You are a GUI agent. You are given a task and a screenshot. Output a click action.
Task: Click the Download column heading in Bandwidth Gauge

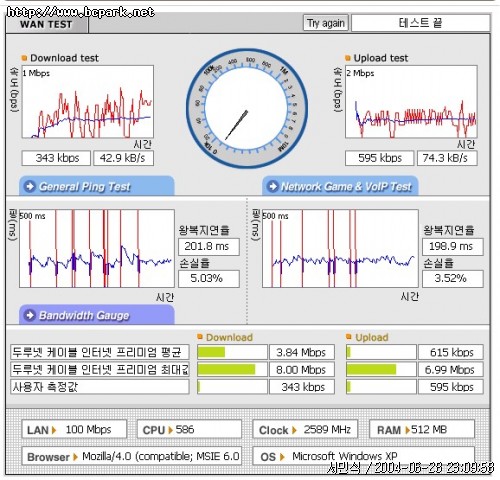229,337
